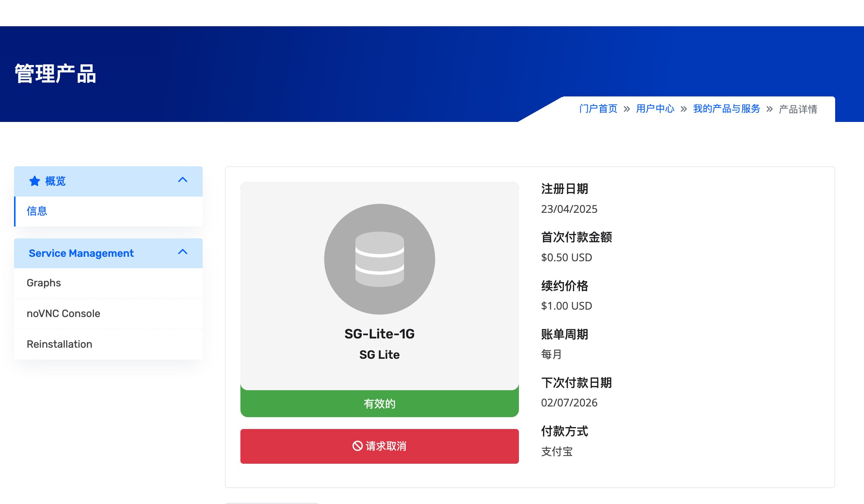Click the green 有效的 status bar
Image resolution: width=864 pixels, height=504 pixels.
point(379,403)
